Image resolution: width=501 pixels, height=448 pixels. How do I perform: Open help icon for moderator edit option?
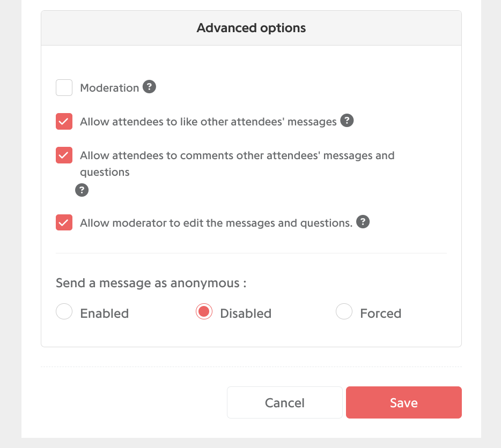pyautogui.click(x=363, y=222)
